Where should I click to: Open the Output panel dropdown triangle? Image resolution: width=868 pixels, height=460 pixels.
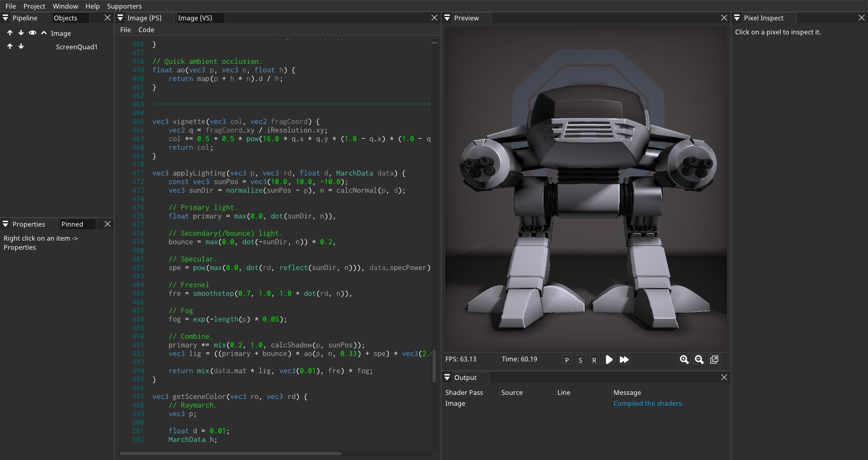point(447,377)
